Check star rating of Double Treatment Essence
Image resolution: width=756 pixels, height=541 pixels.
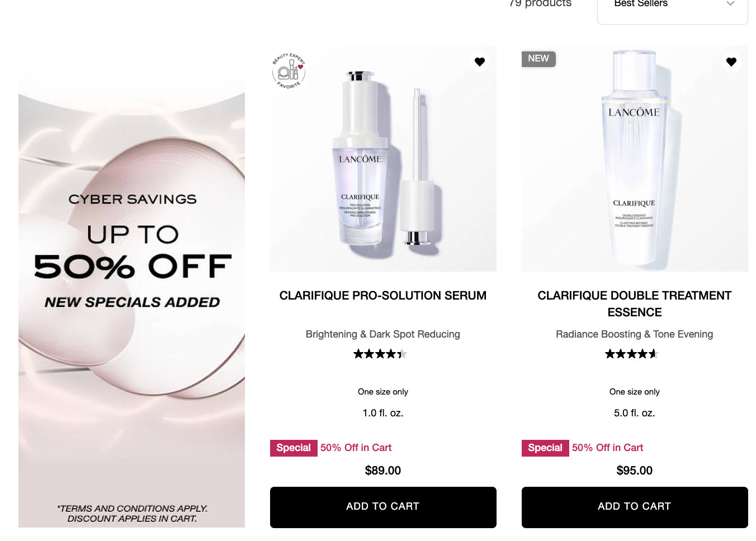click(632, 354)
